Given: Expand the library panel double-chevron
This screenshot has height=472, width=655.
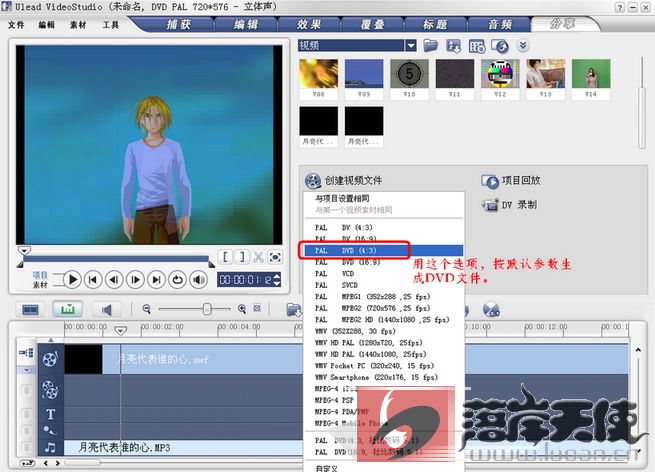Looking at the screenshot, I should pyautogui.click(x=523, y=45).
